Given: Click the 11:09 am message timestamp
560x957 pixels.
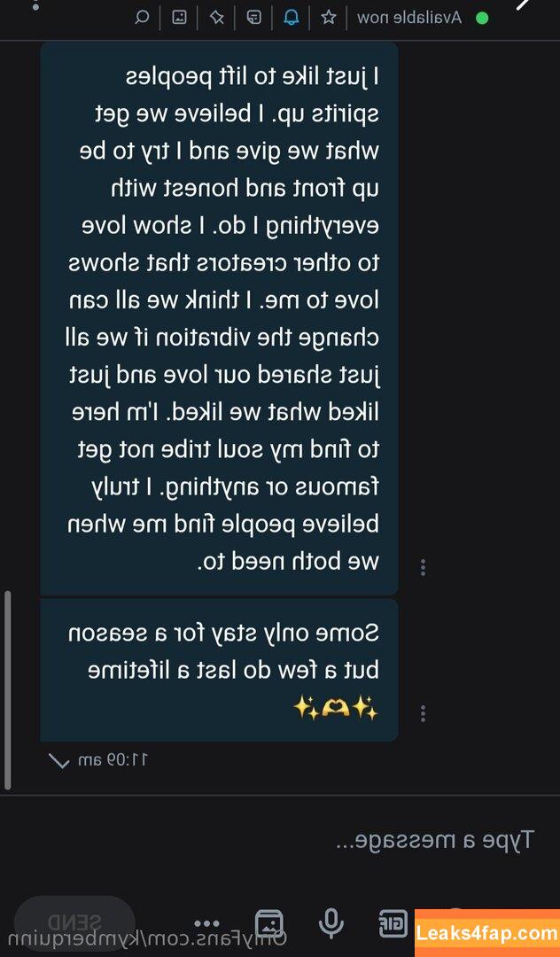Looking at the screenshot, I should coord(114,760).
